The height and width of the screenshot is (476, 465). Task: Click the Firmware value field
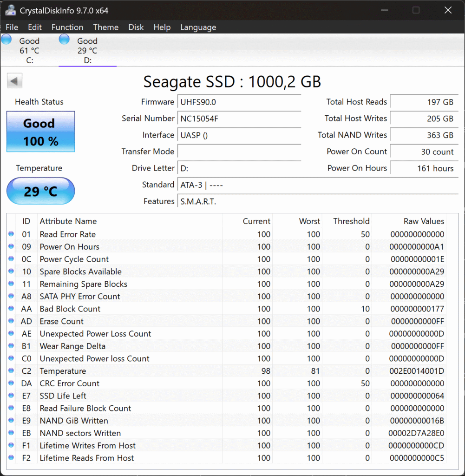point(239,102)
